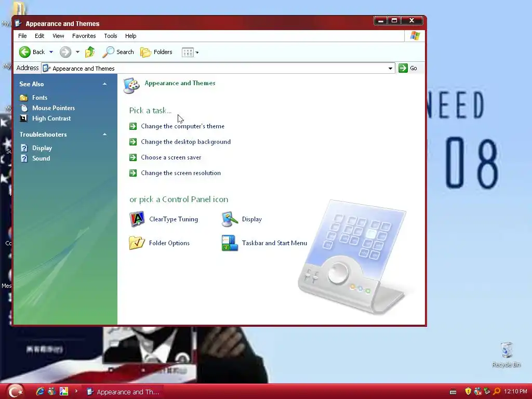Click arrow icon beside screen resolution task
Image resolution: width=532 pixels, height=399 pixels.
[x=133, y=173]
